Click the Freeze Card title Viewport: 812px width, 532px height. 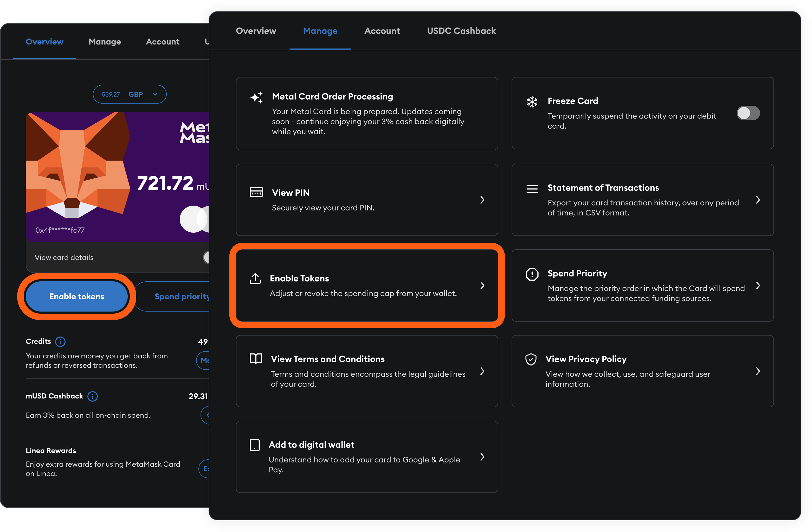point(573,101)
